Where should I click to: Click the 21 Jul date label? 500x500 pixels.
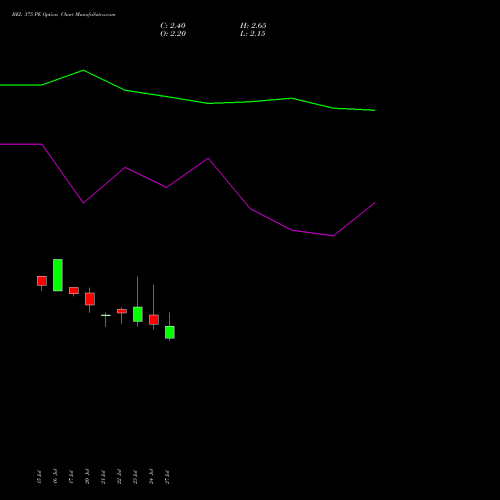[x=103, y=477]
